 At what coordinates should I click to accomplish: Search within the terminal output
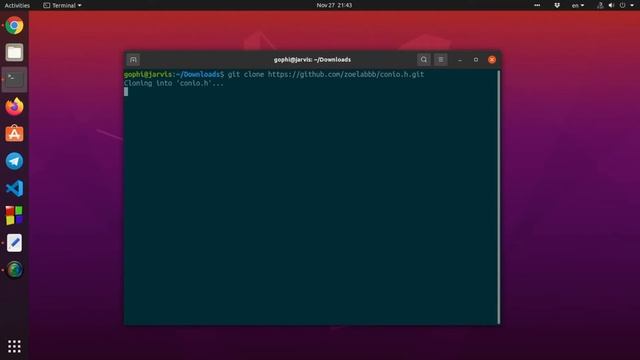(424, 60)
